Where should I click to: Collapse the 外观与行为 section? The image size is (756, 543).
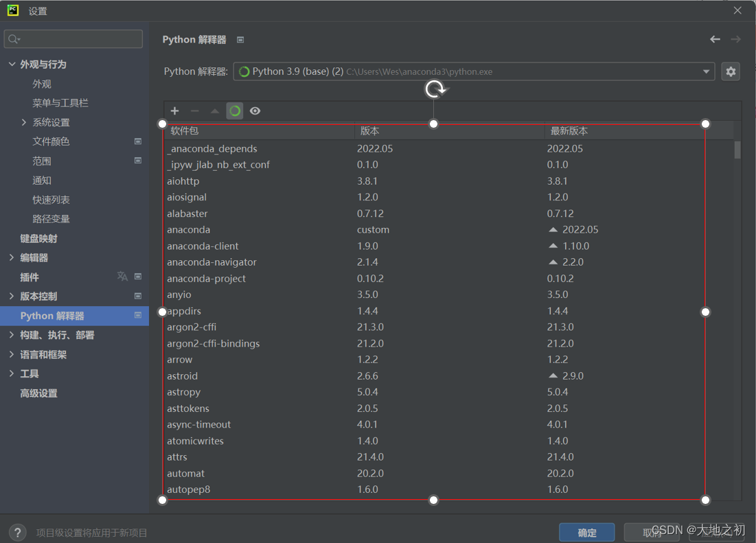[x=12, y=64]
